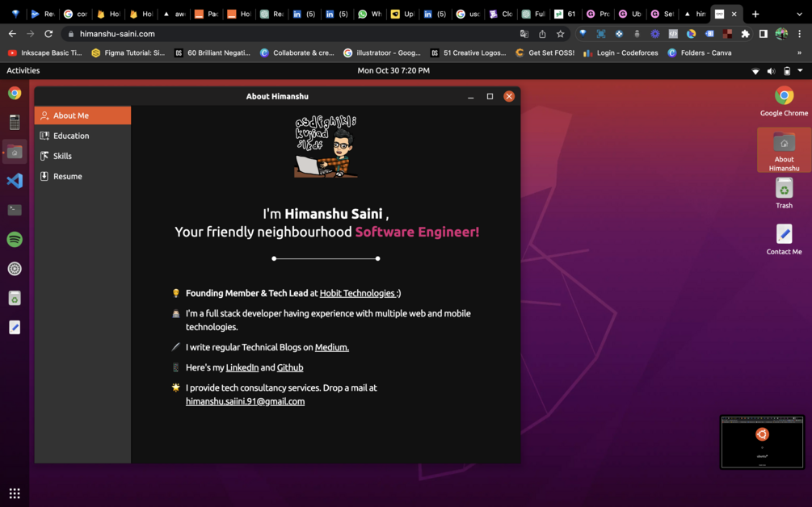Open 'Login - Codeforces' bookmark
This screenshot has height=507, width=812.
point(621,52)
